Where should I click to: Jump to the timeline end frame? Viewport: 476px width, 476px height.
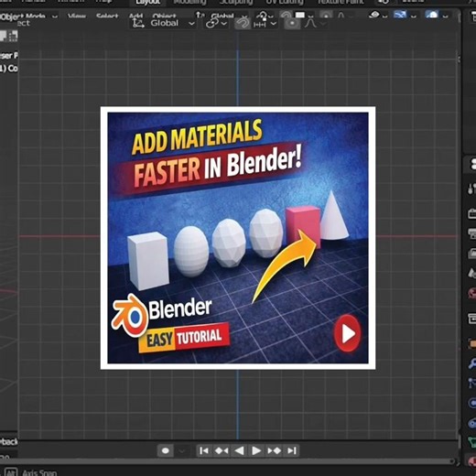pos(292,450)
